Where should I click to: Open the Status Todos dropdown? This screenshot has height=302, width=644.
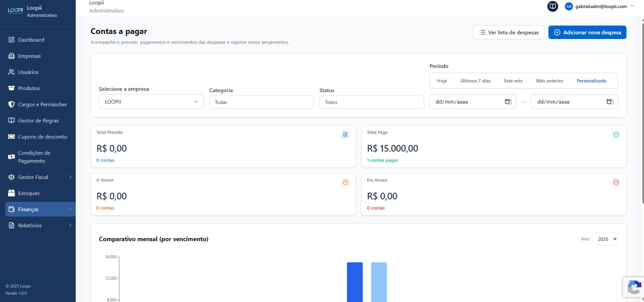pos(372,102)
